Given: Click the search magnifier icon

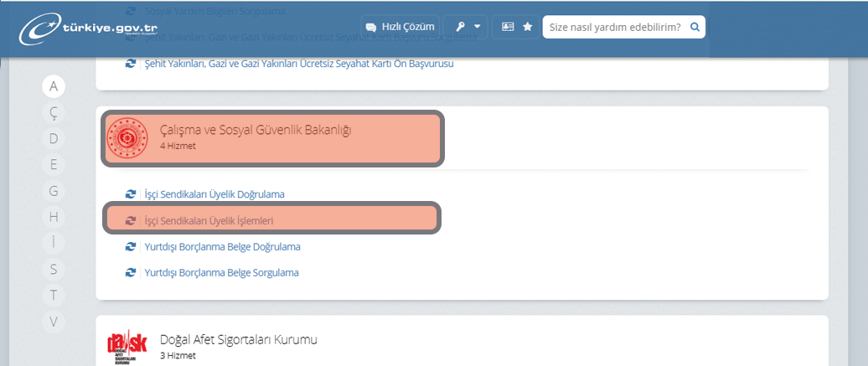Looking at the screenshot, I should point(695,27).
